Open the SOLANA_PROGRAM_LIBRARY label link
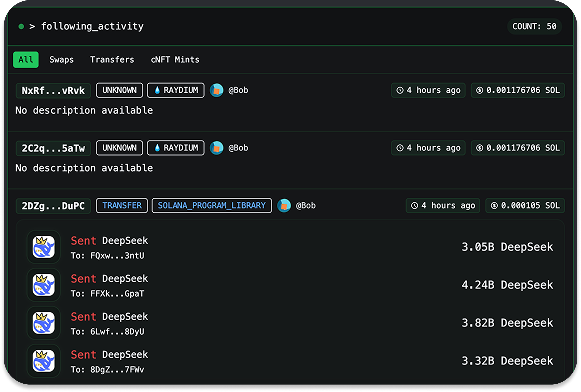 point(211,206)
